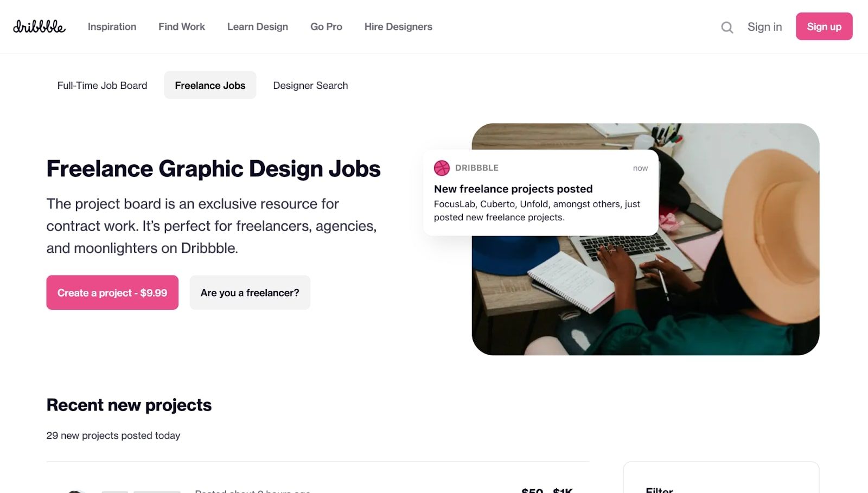Open the Designer Search tab
The width and height of the screenshot is (868, 493).
(310, 85)
